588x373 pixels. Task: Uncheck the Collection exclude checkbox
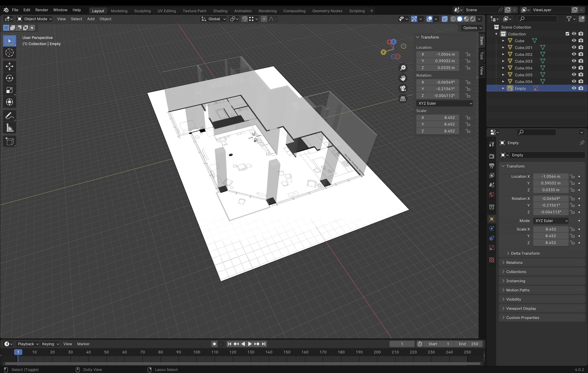[567, 34]
